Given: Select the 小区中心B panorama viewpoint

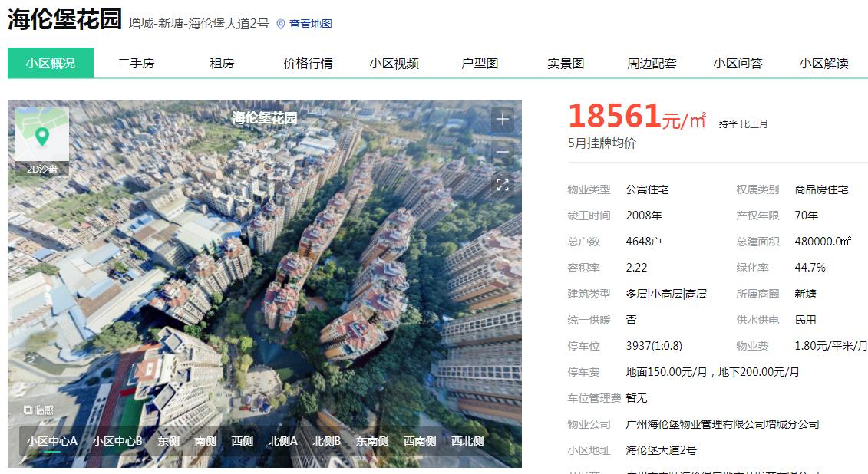Looking at the screenshot, I should tap(117, 441).
